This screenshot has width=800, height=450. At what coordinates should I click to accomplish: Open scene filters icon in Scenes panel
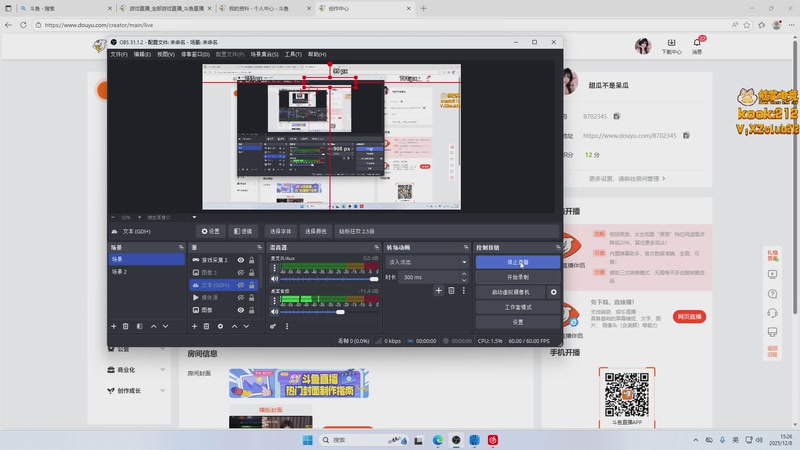coord(139,326)
